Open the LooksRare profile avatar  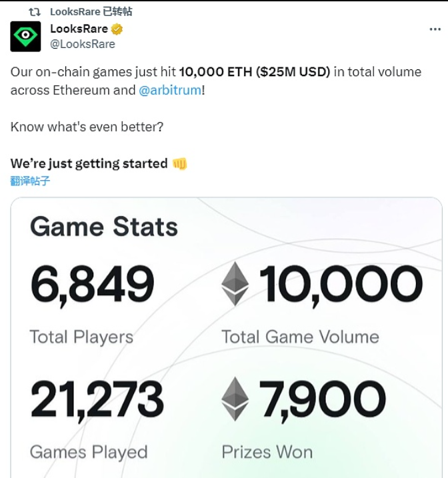[x=25, y=37]
